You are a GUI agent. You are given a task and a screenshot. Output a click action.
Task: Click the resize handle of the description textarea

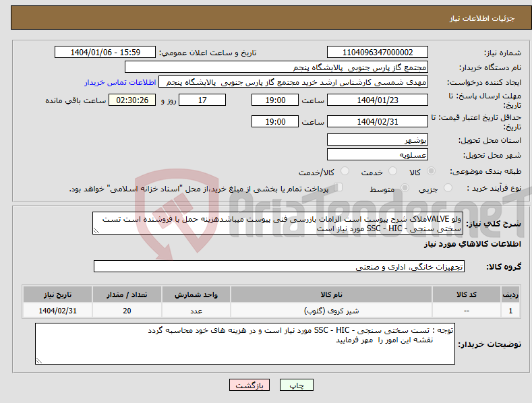(x=96, y=231)
